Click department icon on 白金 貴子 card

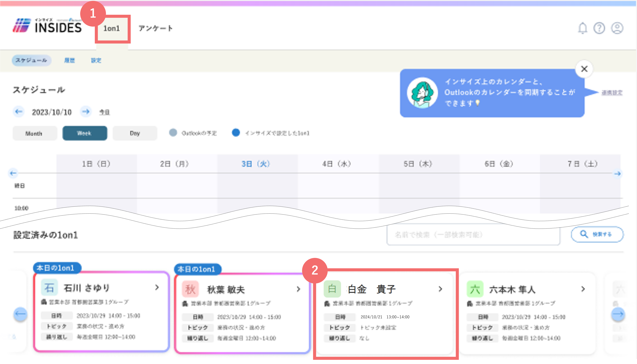point(327,303)
